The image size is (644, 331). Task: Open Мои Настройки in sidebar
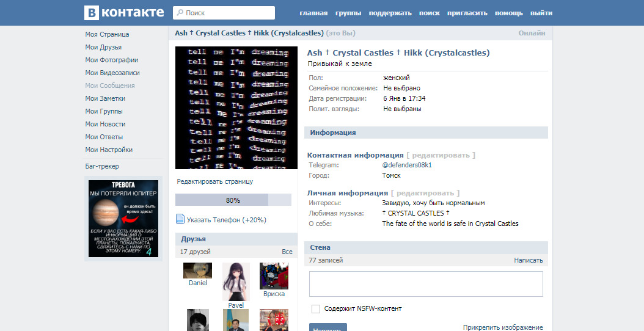pos(109,150)
